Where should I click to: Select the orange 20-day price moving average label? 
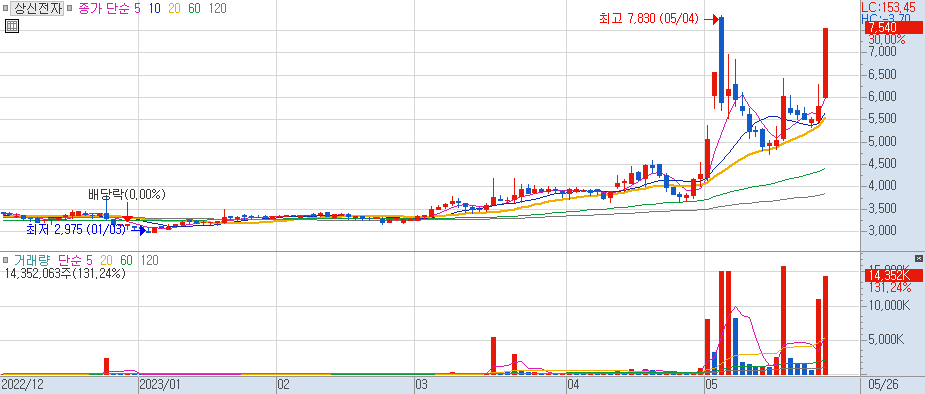coord(175,8)
